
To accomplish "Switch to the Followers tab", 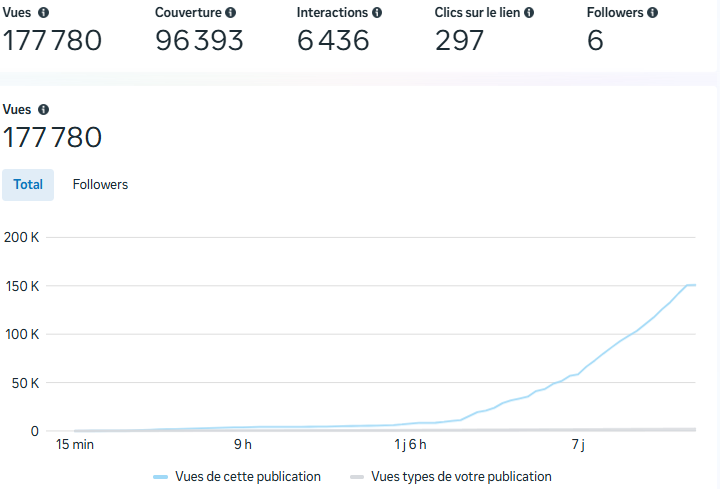I will tap(100, 185).
